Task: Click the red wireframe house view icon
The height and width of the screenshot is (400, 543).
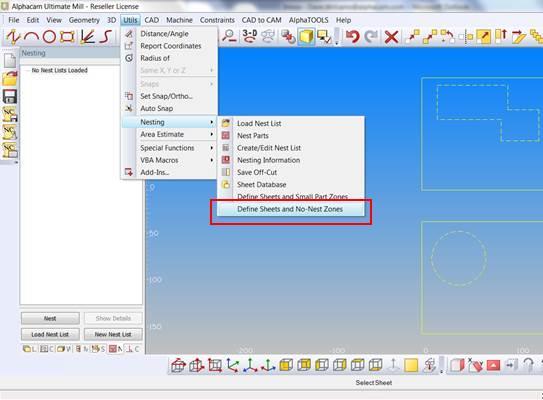Action: click(178, 365)
